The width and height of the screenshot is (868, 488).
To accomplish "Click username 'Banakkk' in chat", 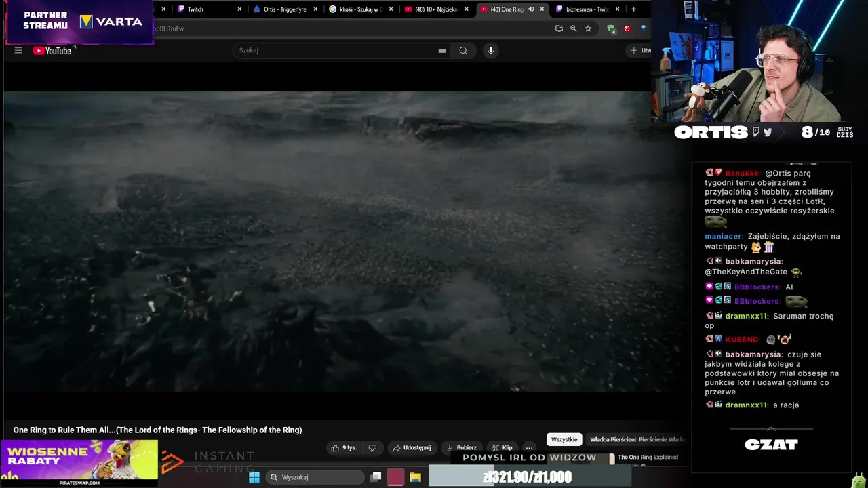I will [742, 174].
